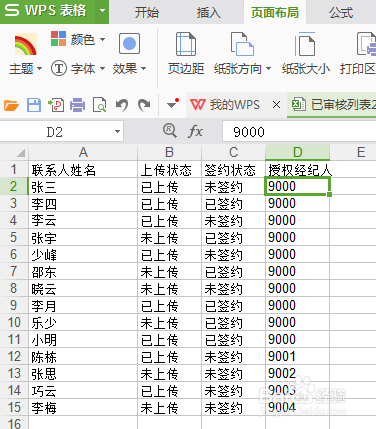The width and height of the screenshot is (376, 429).
Task: Switch to the 开始 ribbon tab
Action: click(147, 13)
